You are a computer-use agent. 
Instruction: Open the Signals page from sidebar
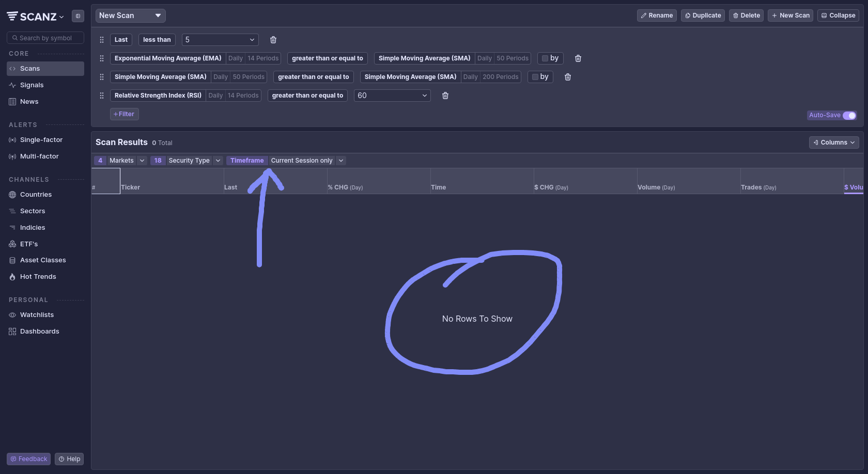pos(32,85)
